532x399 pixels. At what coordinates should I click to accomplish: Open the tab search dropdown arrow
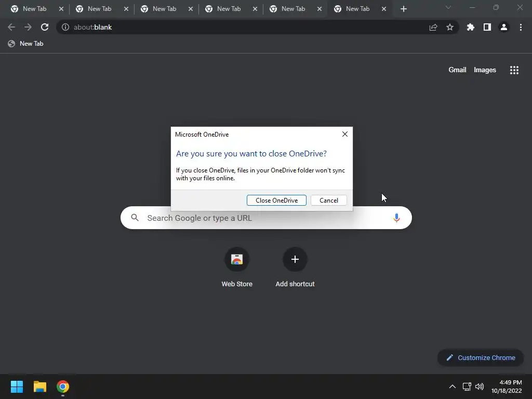coord(448,7)
